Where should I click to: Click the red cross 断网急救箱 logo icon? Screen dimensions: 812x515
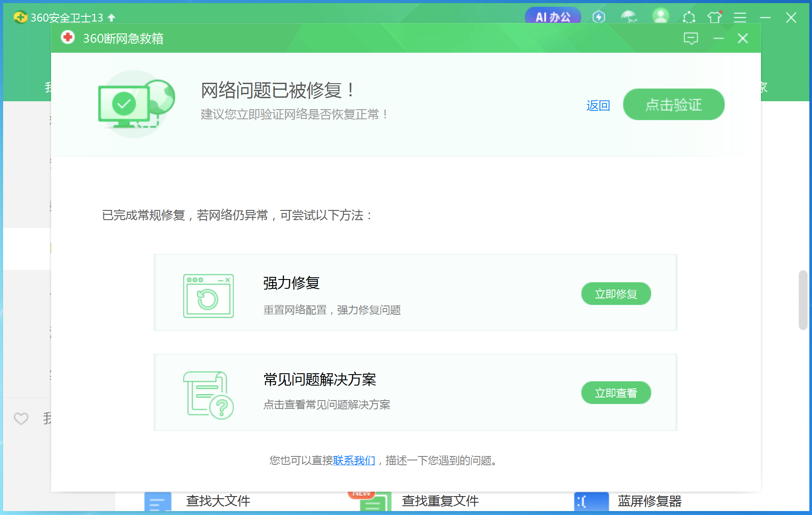click(x=67, y=37)
